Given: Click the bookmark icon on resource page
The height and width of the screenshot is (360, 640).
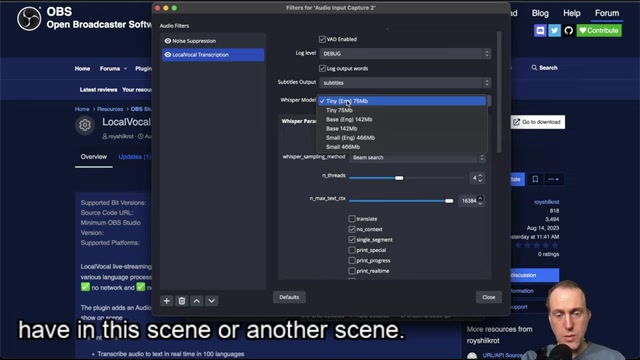Looking at the screenshot, I should (x=535, y=179).
